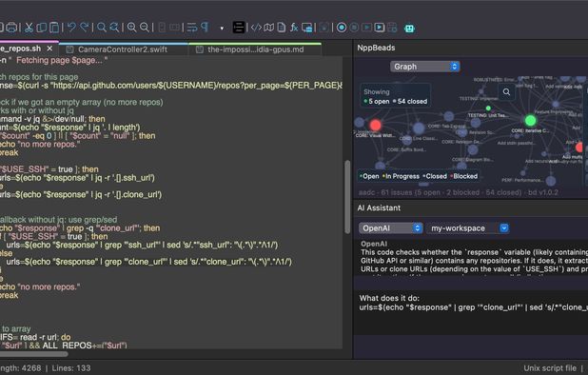
Task: Open the AI assistant robot icon
Action: pos(409,29)
